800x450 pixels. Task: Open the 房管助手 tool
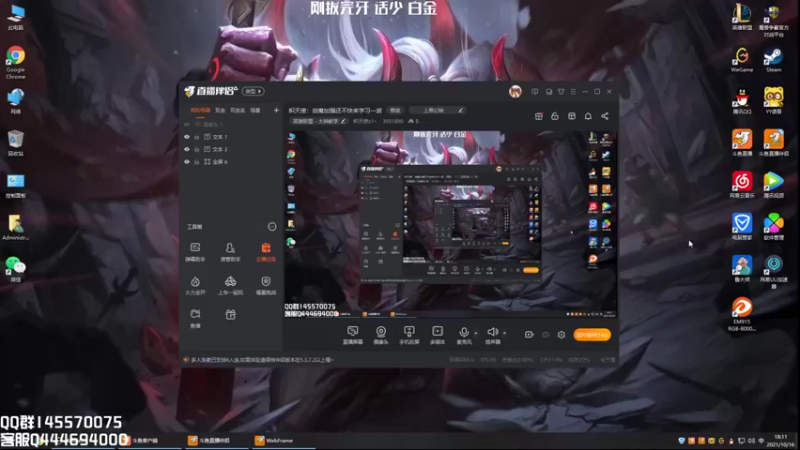click(230, 252)
